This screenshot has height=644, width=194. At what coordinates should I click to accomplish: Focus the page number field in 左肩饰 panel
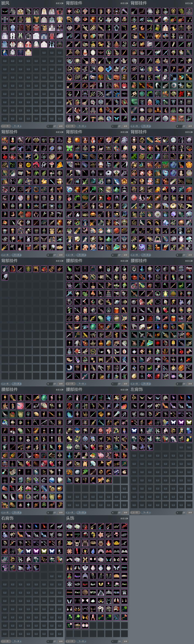coord(179,512)
